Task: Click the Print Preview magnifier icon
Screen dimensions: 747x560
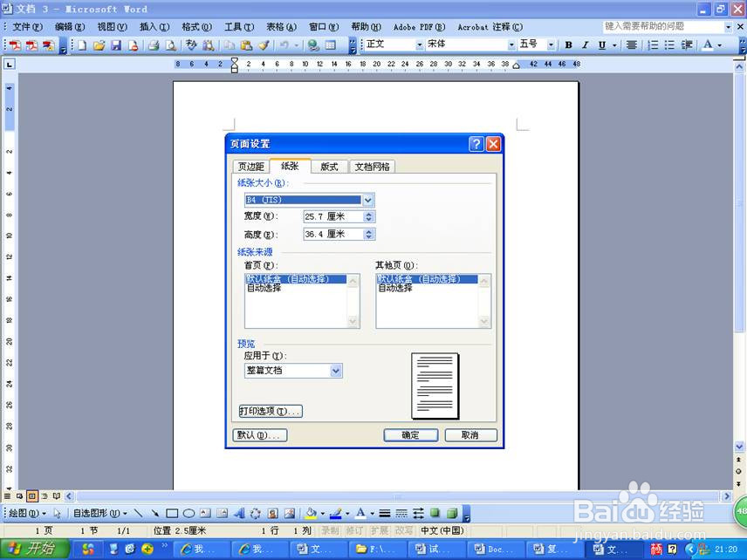Action: point(170,45)
